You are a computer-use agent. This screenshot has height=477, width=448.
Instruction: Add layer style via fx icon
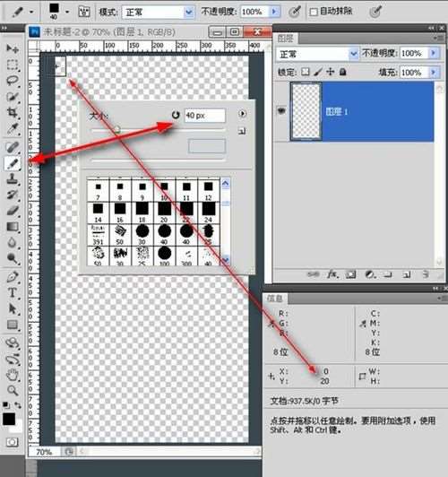point(332,274)
